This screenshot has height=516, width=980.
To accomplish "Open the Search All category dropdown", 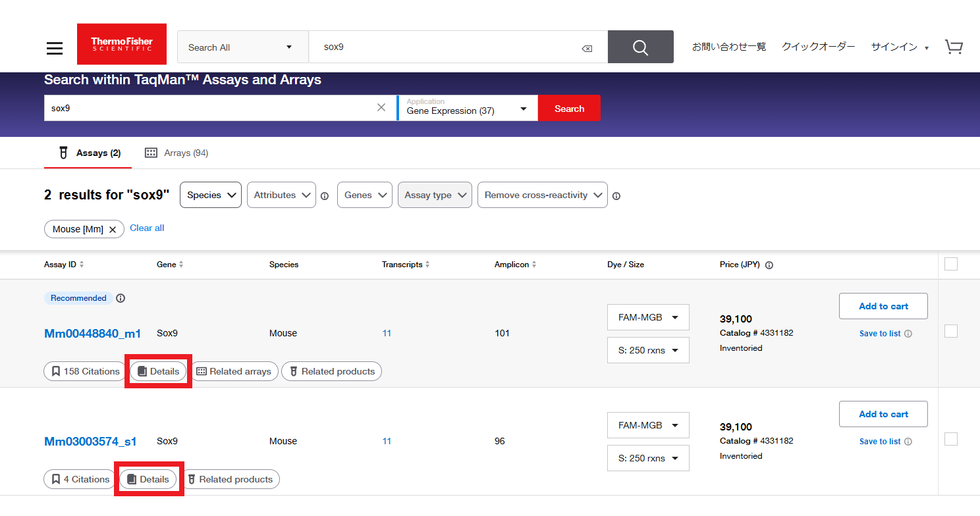I will tap(242, 47).
